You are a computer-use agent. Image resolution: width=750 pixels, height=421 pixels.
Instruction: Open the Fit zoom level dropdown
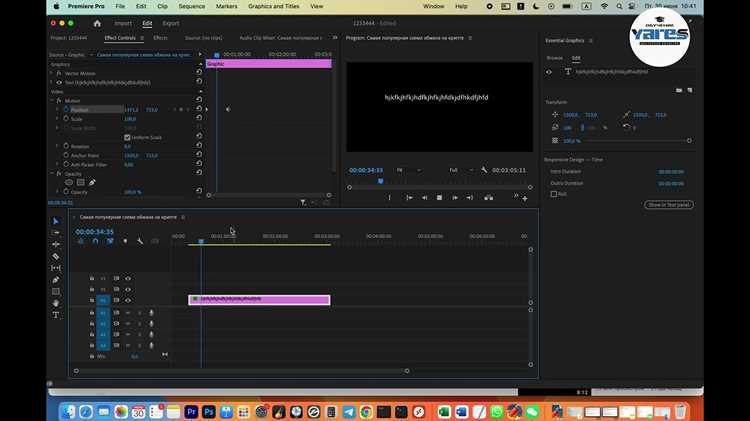coord(408,170)
